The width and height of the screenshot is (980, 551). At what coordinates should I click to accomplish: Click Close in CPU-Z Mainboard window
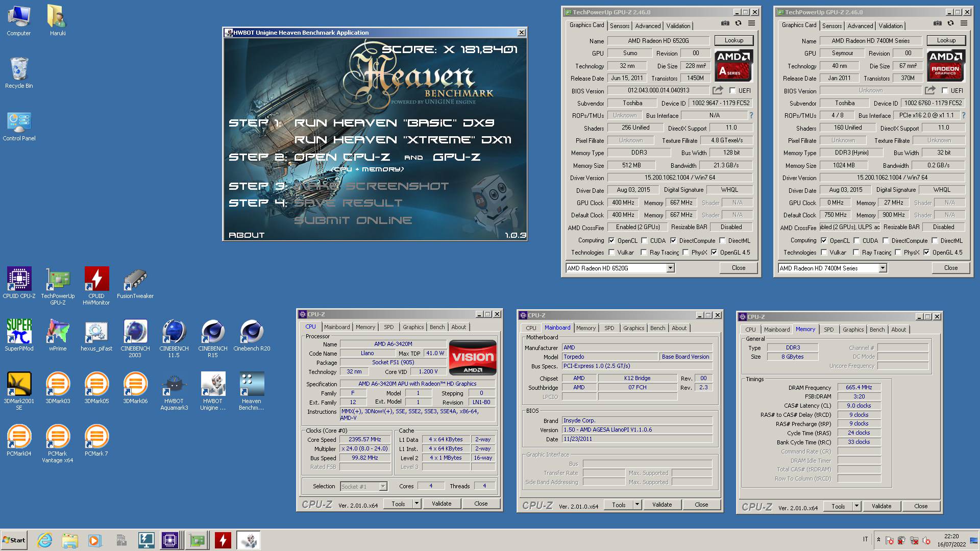click(701, 505)
